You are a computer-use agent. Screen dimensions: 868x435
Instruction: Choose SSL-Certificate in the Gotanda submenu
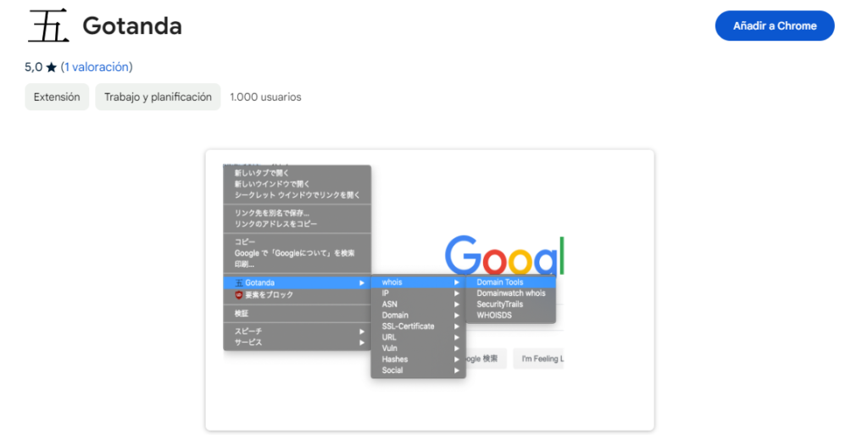[x=419, y=326]
